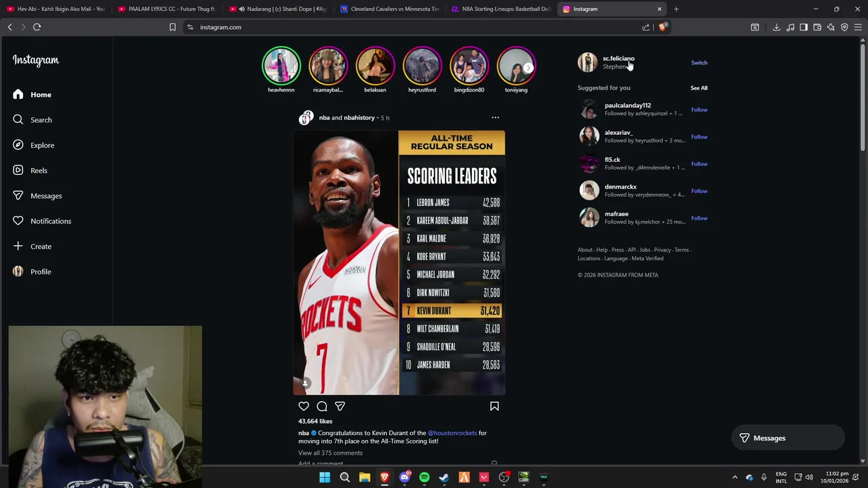Open the nba account link on post

324,118
